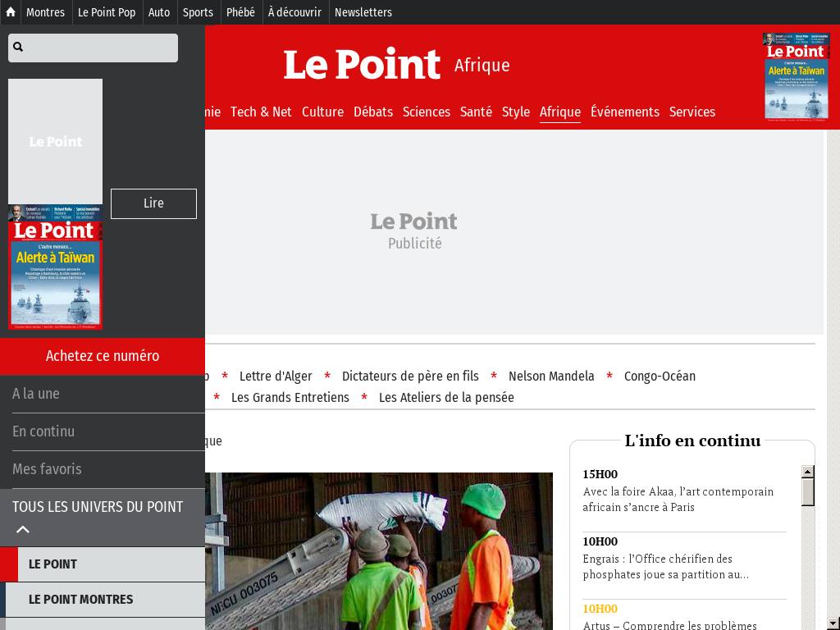Screen dimensions: 840x630
Task: Open the Newsletters top menu item
Action: click(x=363, y=12)
